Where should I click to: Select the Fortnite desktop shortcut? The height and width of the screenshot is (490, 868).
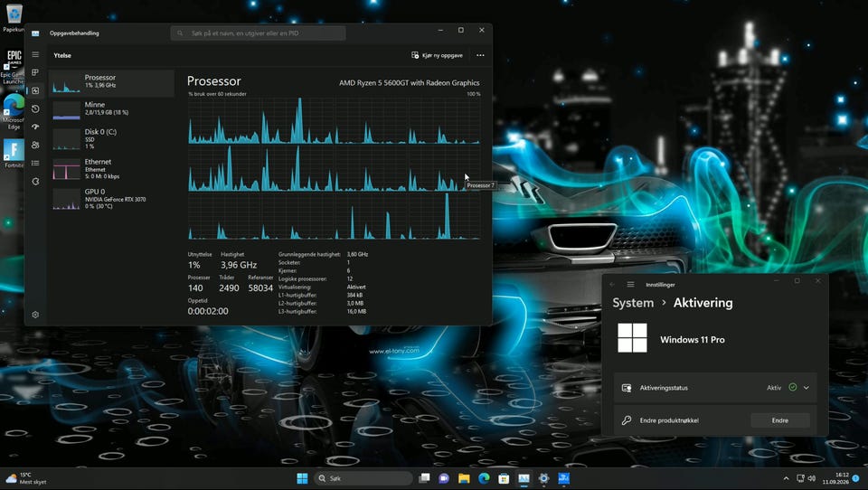coord(14,154)
